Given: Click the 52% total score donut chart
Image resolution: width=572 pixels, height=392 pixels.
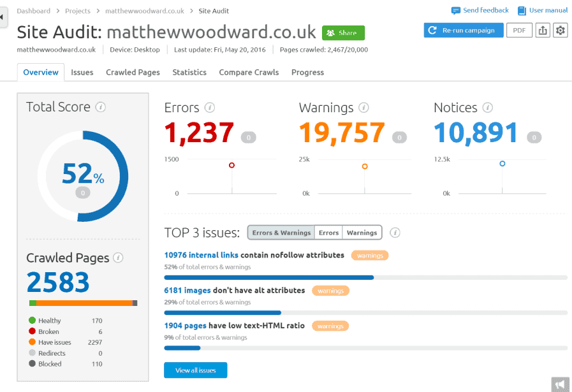Looking at the screenshot, I should tap(83, 176).
